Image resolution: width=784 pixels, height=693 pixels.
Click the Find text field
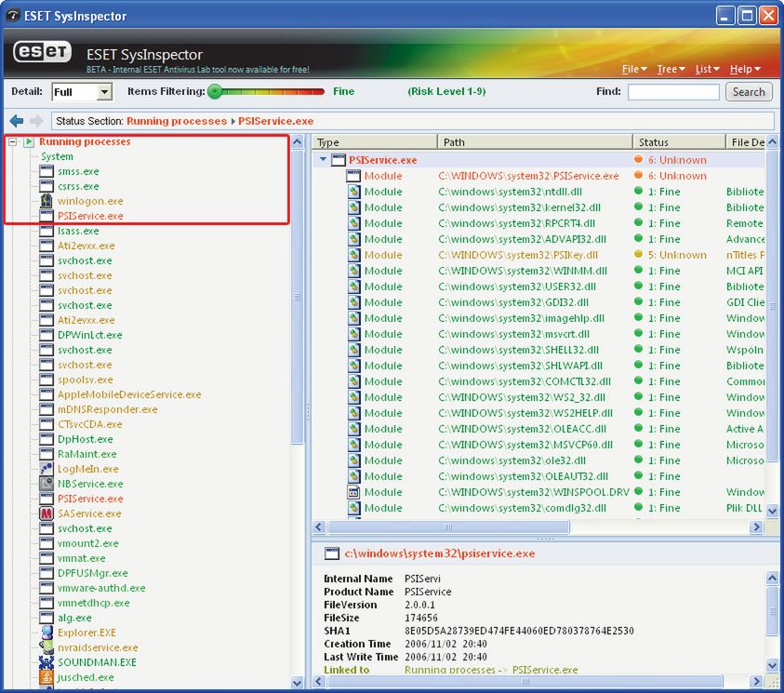[x=673, y=92]
